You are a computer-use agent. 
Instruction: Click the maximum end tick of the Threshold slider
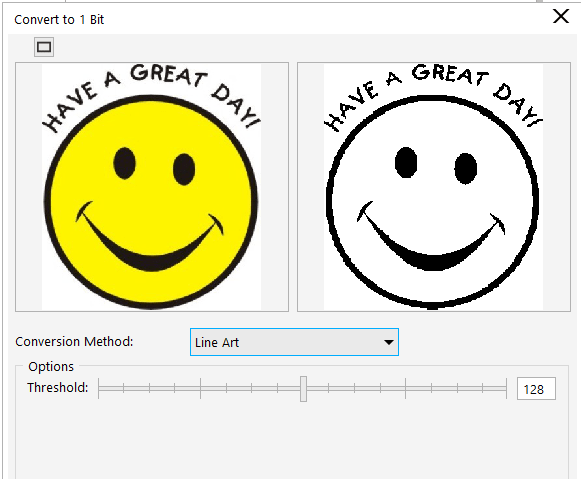(506, 389)
